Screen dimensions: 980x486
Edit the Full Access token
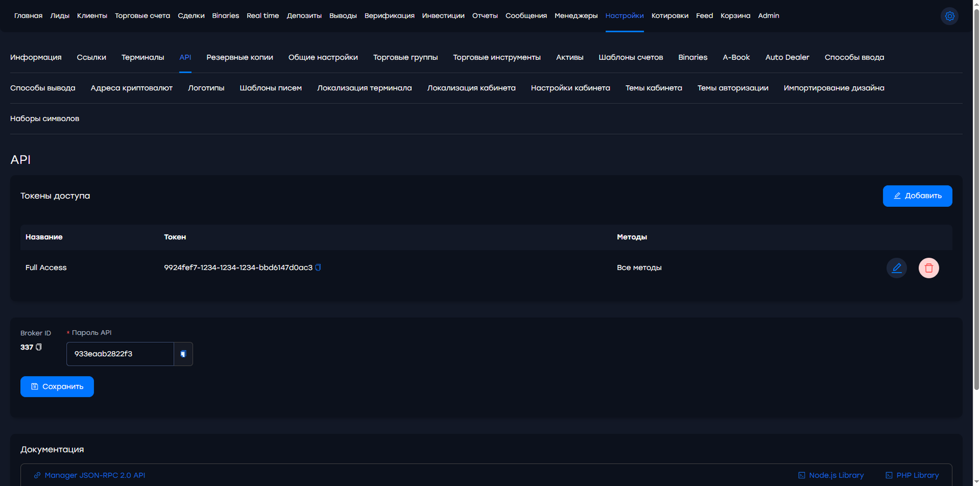896,268
